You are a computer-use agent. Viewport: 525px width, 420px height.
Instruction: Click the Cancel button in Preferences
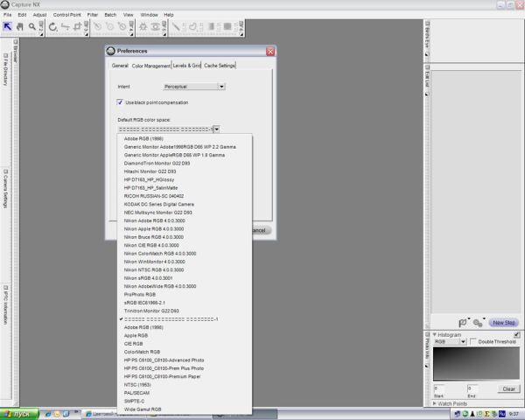pyautogui.click(x=261, y=230)
